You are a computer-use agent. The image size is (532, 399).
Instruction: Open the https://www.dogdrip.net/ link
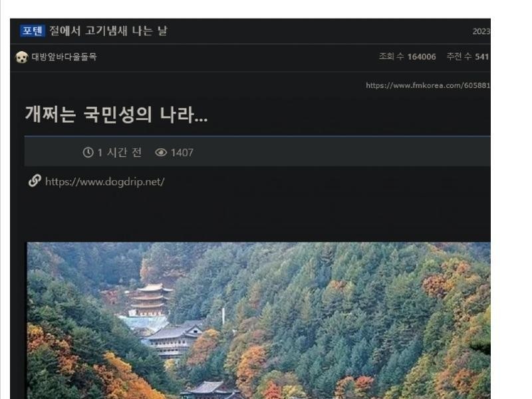click(105, 182)
